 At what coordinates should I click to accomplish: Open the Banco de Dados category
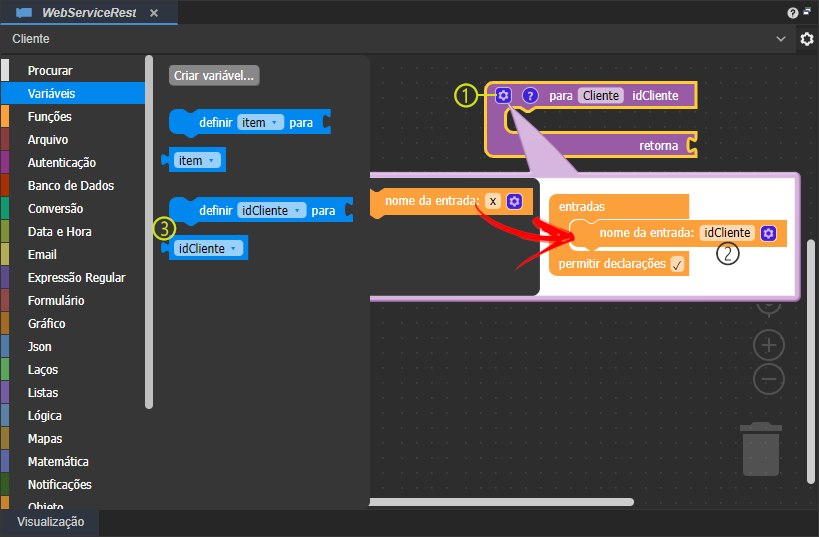73,185
